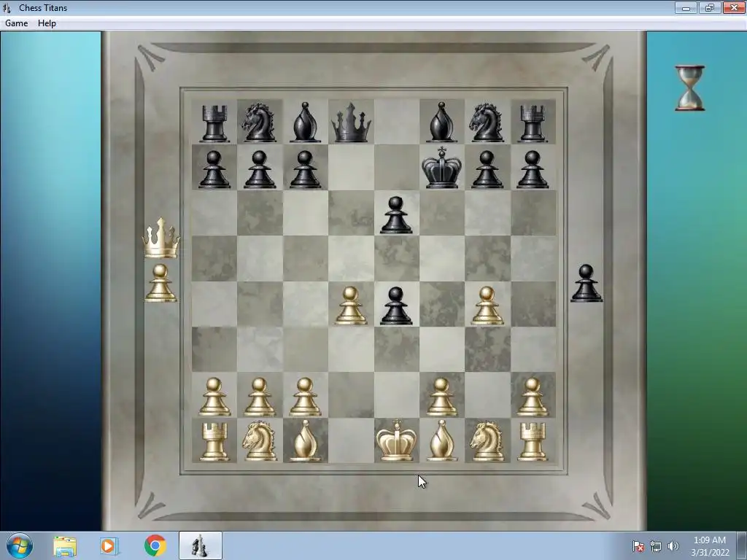The height and width of the screenshot is (560, 747).
Task: Click the captured white queen beside the board
Action: (161, 238)
